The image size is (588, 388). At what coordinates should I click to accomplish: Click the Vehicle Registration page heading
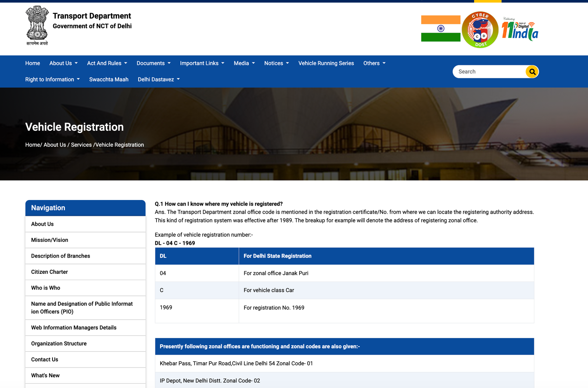pos(75,127)
